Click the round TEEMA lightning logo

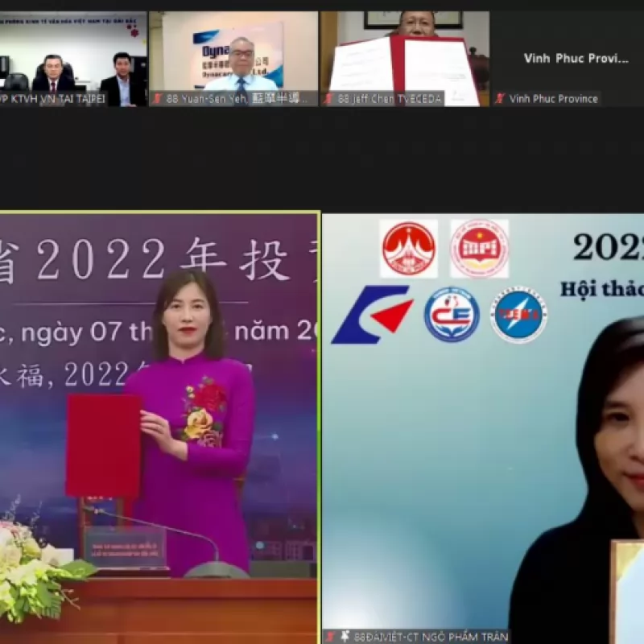518,316
